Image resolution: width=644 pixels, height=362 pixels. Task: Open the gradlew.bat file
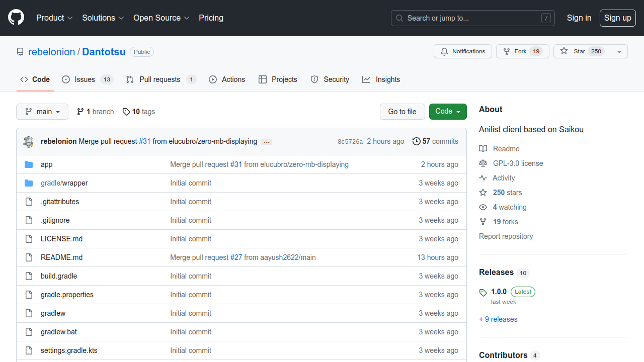point(59,332)
